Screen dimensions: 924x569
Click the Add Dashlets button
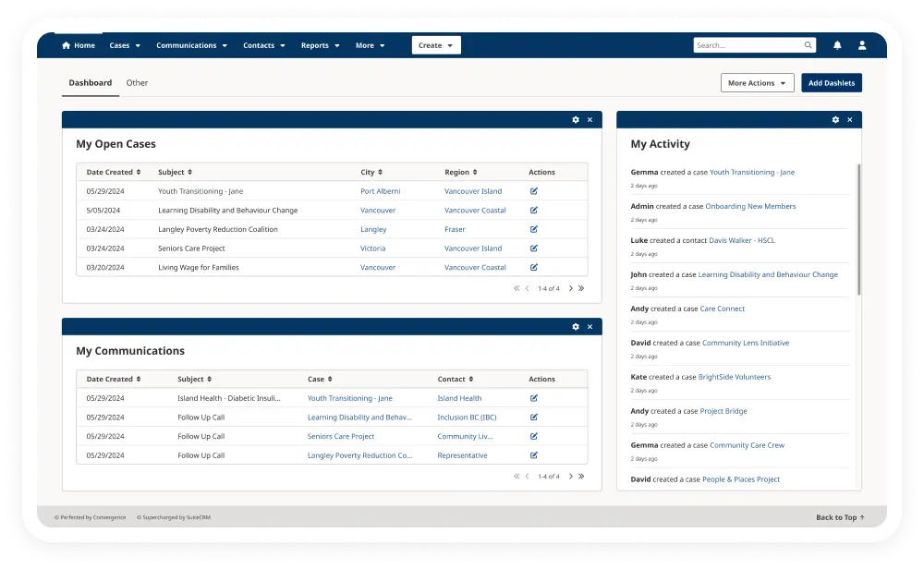[x=831, y=82]
